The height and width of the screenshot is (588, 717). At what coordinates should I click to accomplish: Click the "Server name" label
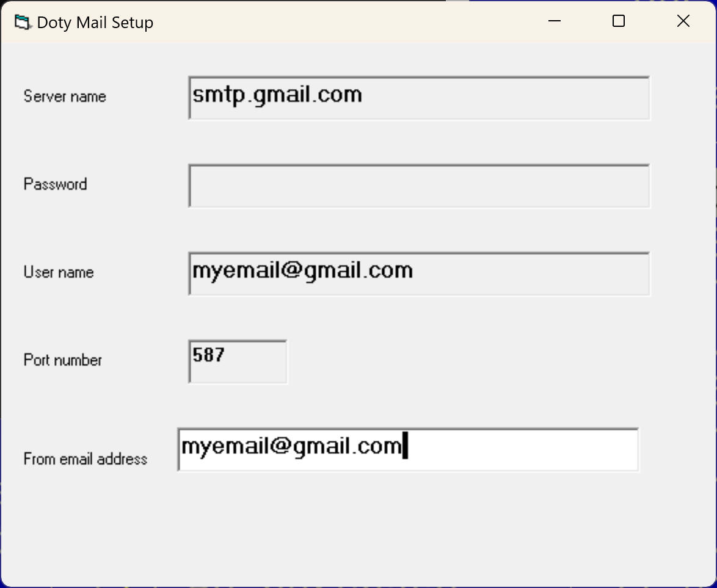pyautogui.click(x=65, y=96)
